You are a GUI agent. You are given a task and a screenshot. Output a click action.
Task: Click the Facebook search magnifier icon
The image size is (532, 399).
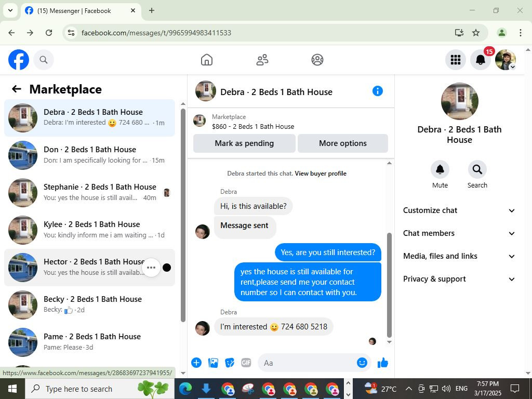coord(44,60)
